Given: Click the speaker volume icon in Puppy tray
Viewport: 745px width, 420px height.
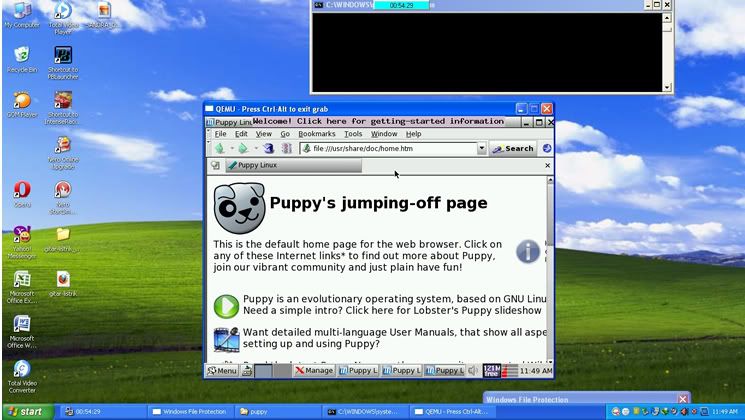Looking at the screenshot, I should (x=473, y=370).
